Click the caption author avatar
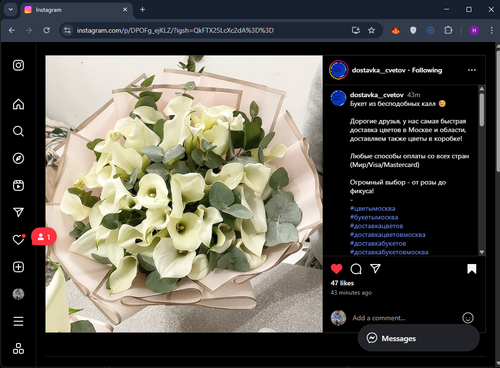Image resolution: width=500 pixels, height=368 pixels. pos(338,98)
